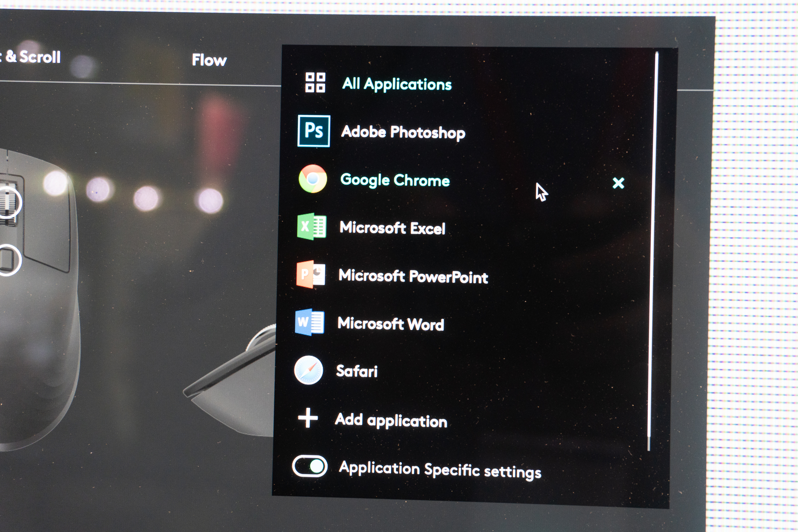Remove Google Chrome with the X button
This screenshot has width=798, height=532.
(618, 183)
